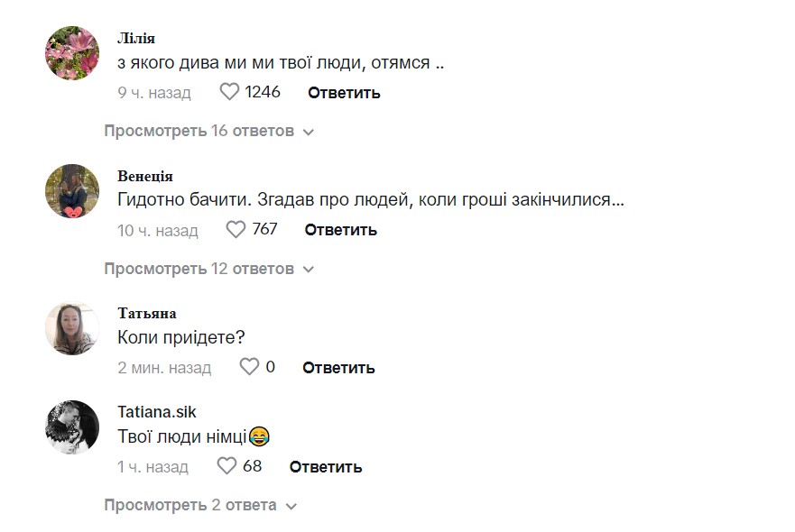Click the timestamp '10 ч. назад' on Венеція's comment

coord(156,230)
